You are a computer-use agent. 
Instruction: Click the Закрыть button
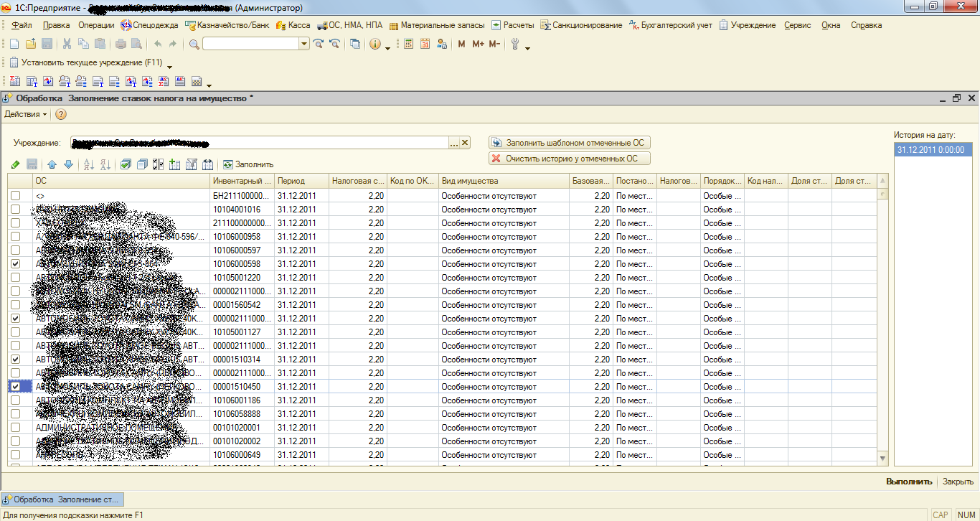958,482
